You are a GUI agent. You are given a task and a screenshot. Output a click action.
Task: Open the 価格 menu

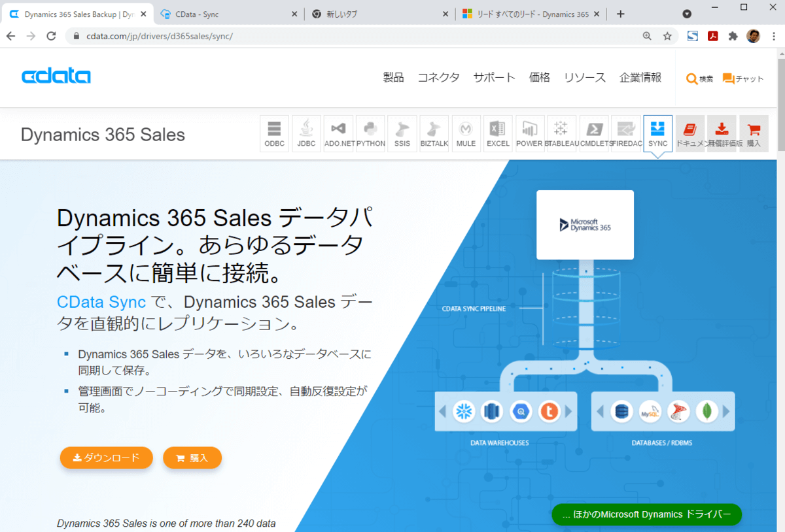click(540, 77)
